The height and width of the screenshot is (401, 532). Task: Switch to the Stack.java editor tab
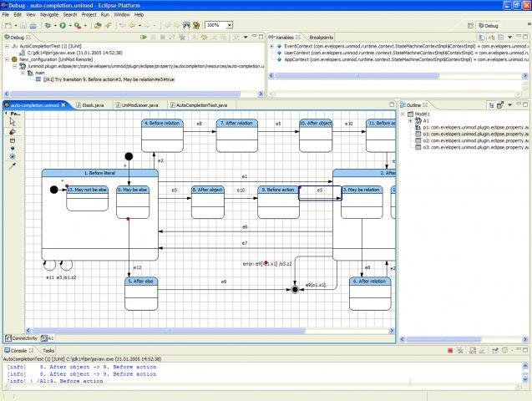tap(92, 105)
